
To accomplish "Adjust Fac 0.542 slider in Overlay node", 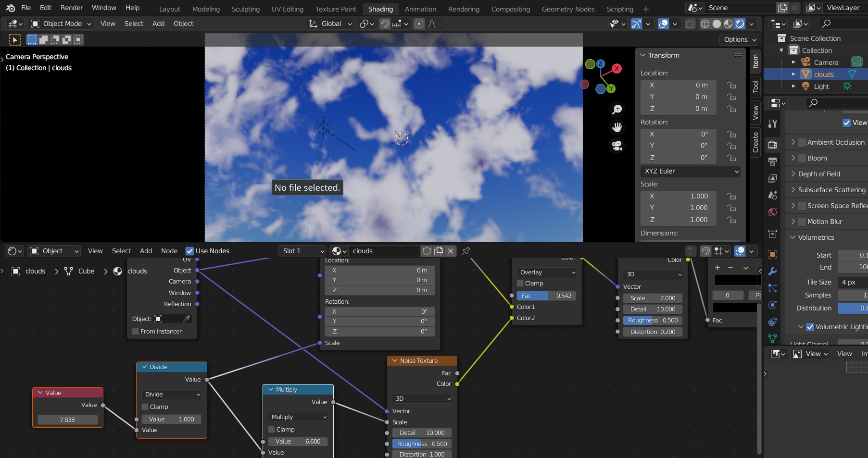I will (546, 296).
